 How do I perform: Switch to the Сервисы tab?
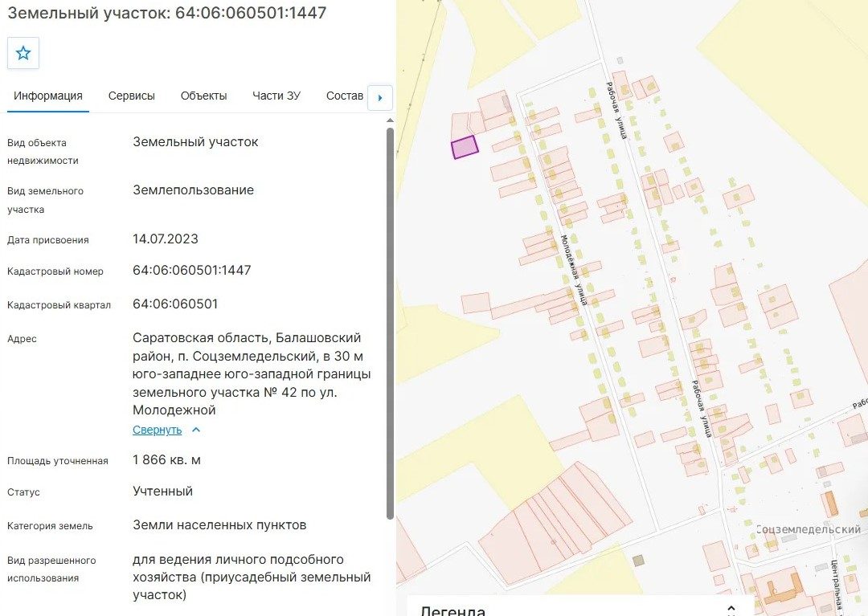pyautogui.click(x=131, y=96)
